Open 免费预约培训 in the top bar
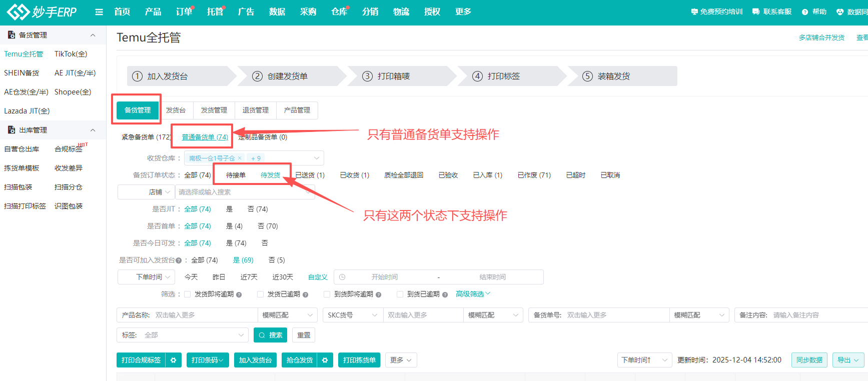The width and height of the screenshot is (868, 381). click(x=717, y=11)
